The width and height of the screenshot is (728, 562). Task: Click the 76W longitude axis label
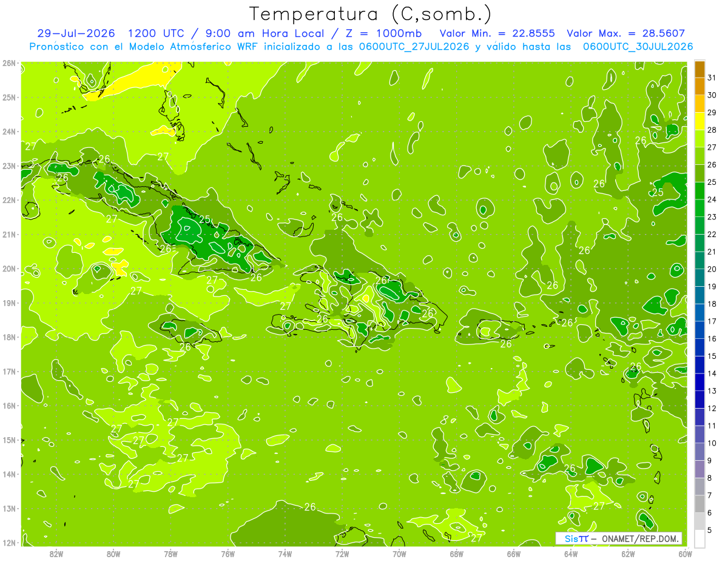(228, 554)
